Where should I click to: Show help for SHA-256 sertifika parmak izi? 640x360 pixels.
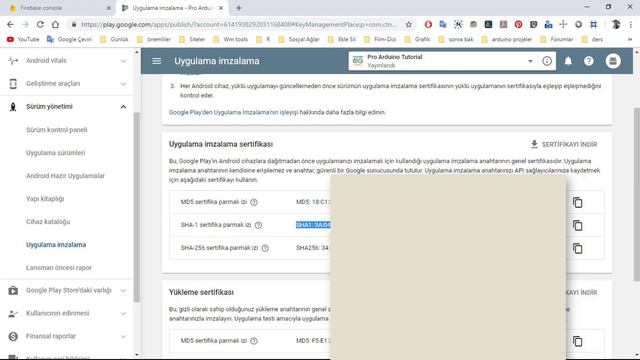(265, 248)
